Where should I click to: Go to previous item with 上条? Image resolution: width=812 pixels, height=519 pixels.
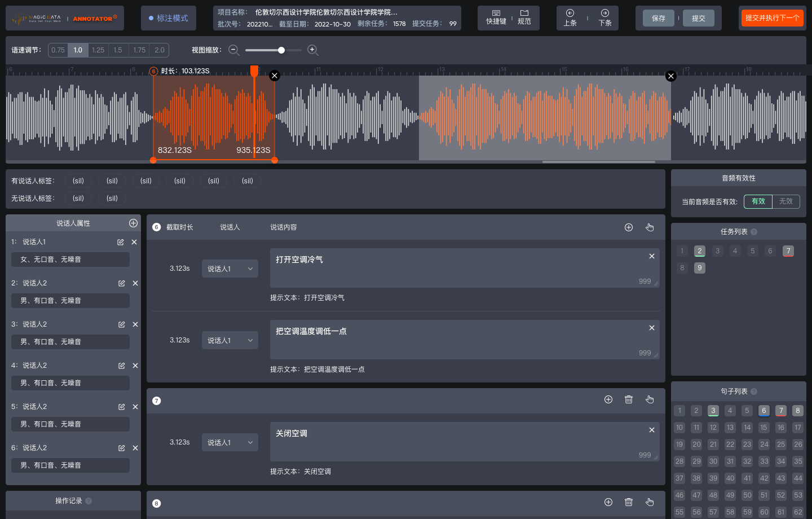click(570, 17)
